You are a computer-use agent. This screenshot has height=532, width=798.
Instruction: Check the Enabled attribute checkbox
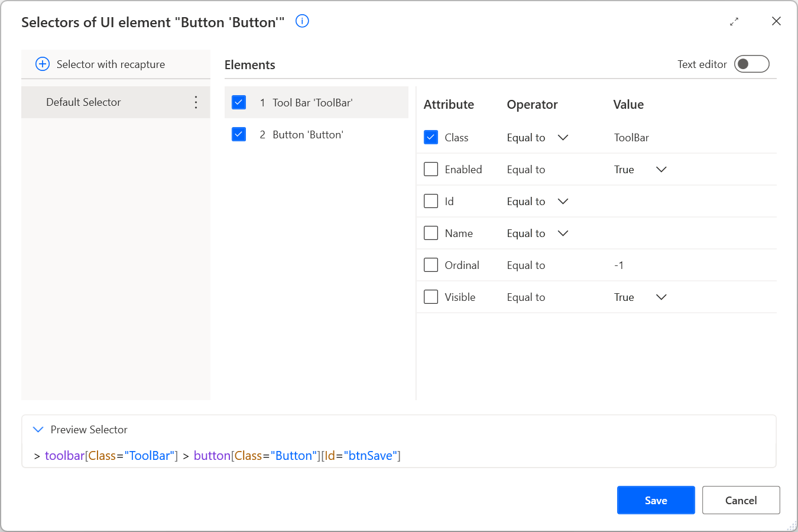click(x=431, y=169)
